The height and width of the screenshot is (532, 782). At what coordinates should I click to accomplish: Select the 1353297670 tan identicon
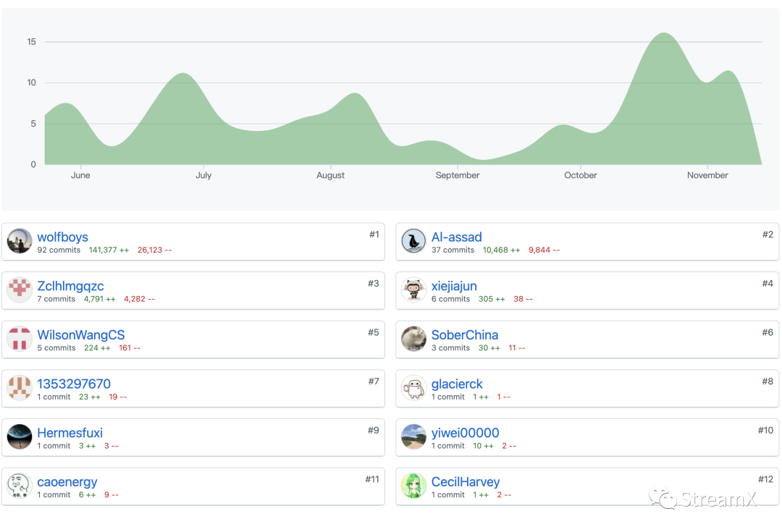coord(20,387)
